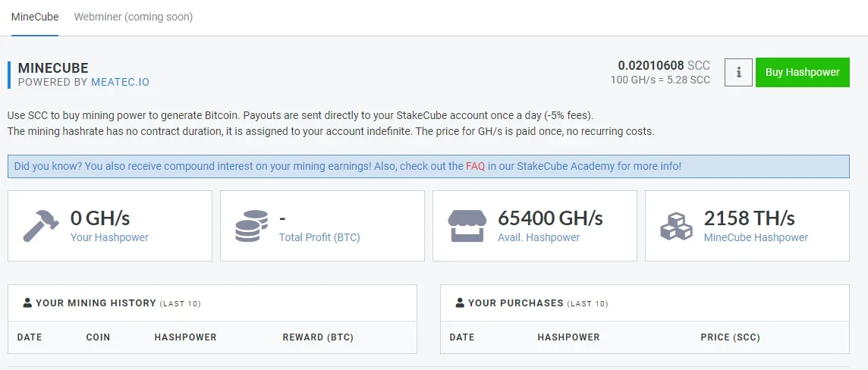Click the hammer icon for Your Hashpower

coord(41,226)
